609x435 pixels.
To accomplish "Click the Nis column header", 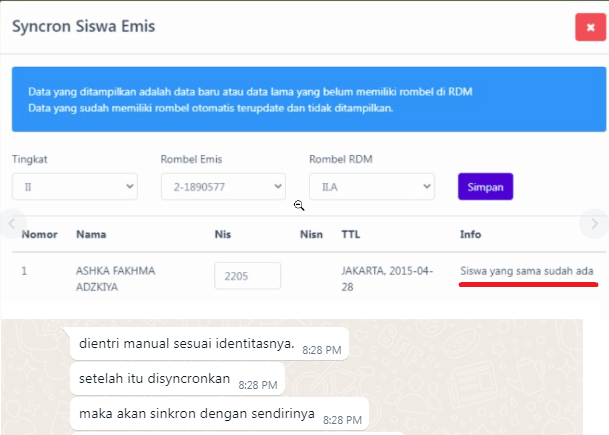I will 223,234.
